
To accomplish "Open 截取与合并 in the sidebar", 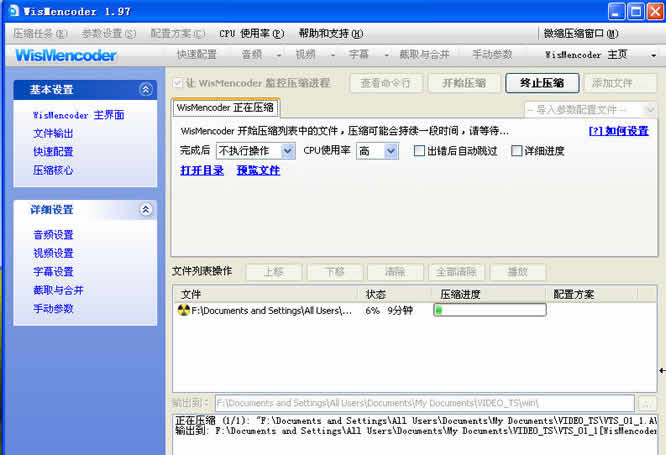I will (x=58, y=290).
